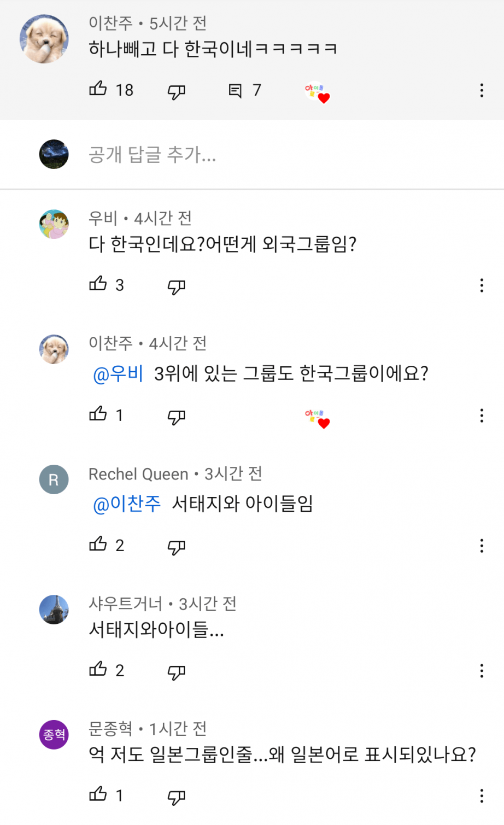
Task: Open more options for 이찬주's reply to 우비
Action: [482, 416]
